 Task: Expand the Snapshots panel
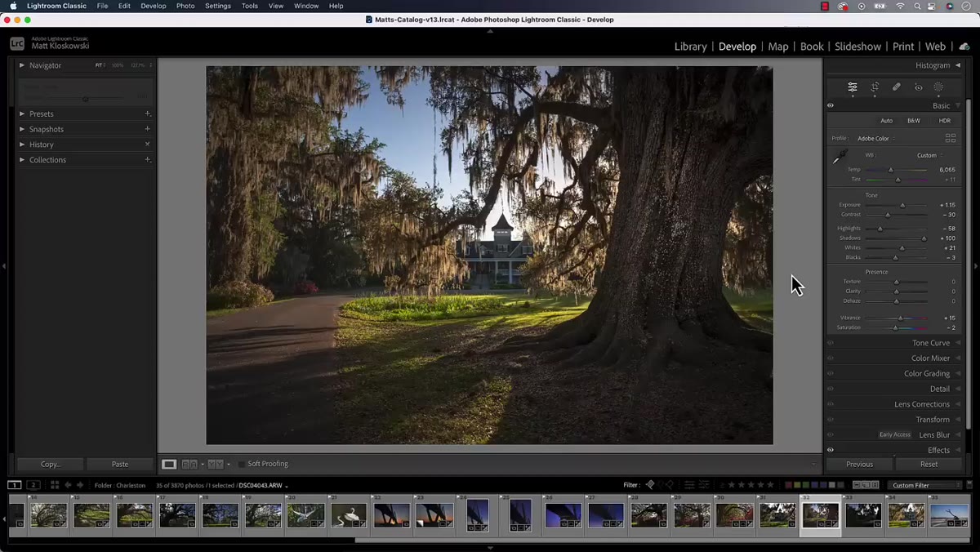tap(22, 129)
